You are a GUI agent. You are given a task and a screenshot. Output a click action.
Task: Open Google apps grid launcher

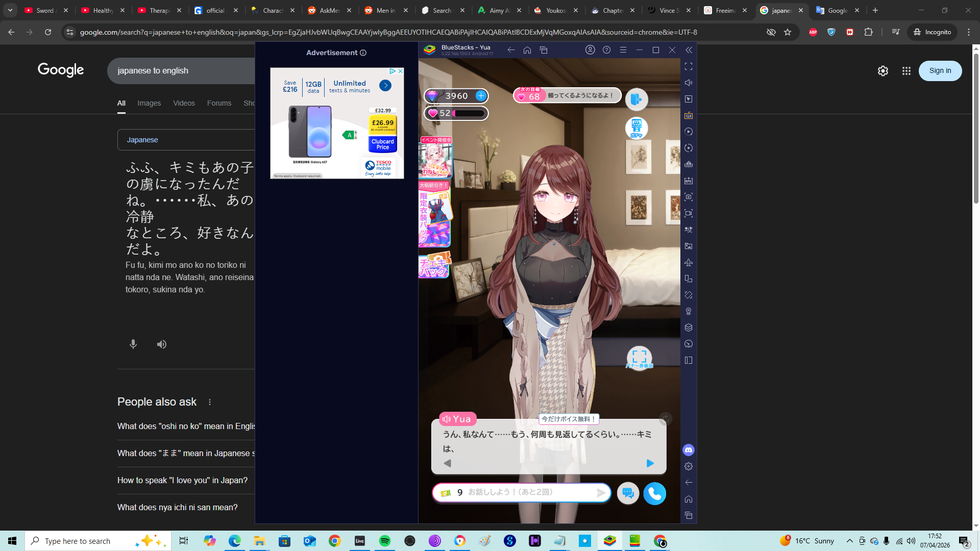(906, 71)
